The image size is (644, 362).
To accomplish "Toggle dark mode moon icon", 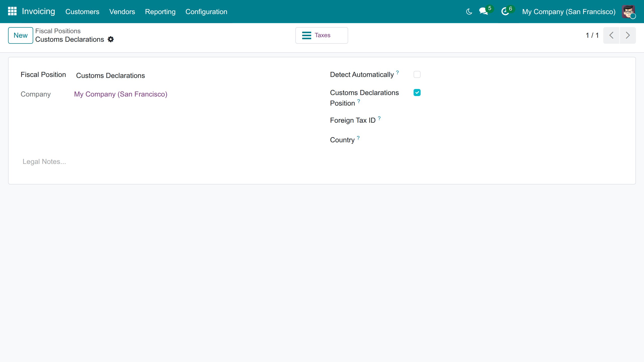I will pyautogui.click(x=469, y=12).
